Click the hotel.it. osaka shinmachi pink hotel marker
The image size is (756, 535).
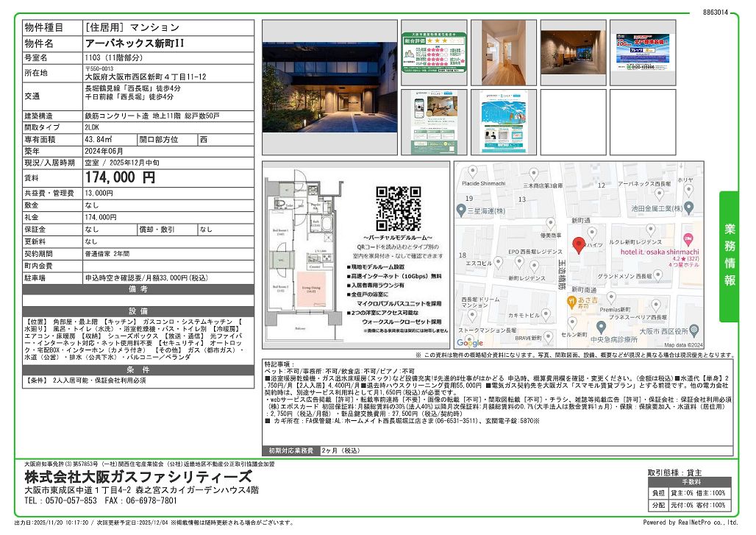coord(688,239)
